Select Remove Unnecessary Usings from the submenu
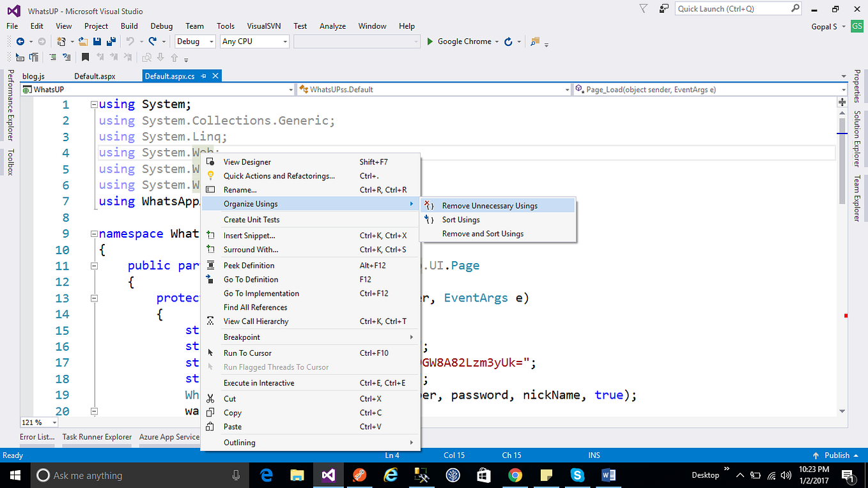This screenshot has width=868, height=488. point(491,205)
